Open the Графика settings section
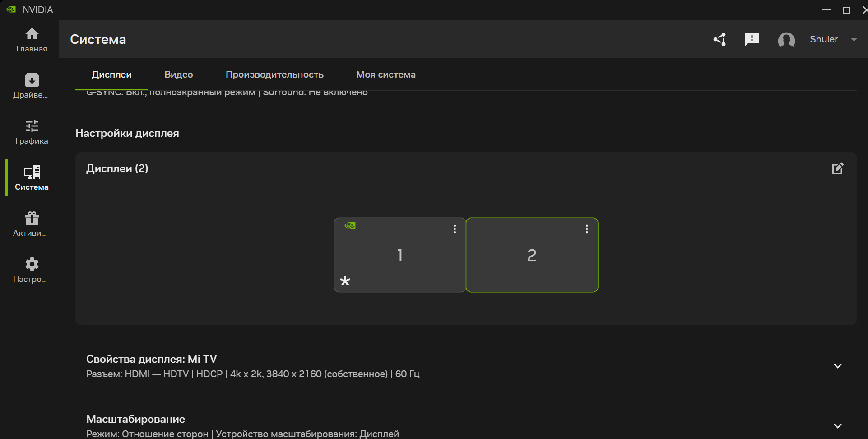Viewport: 868px width, 439px height. 31,132
